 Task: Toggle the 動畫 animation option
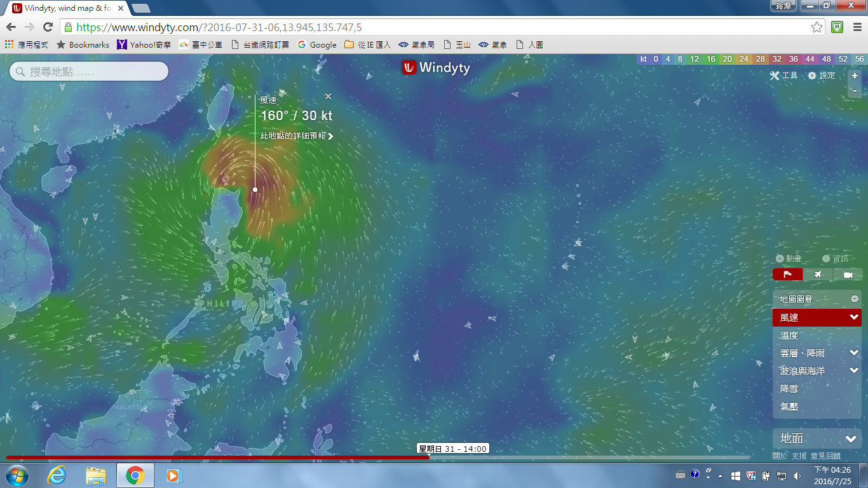tap(789, 259)
